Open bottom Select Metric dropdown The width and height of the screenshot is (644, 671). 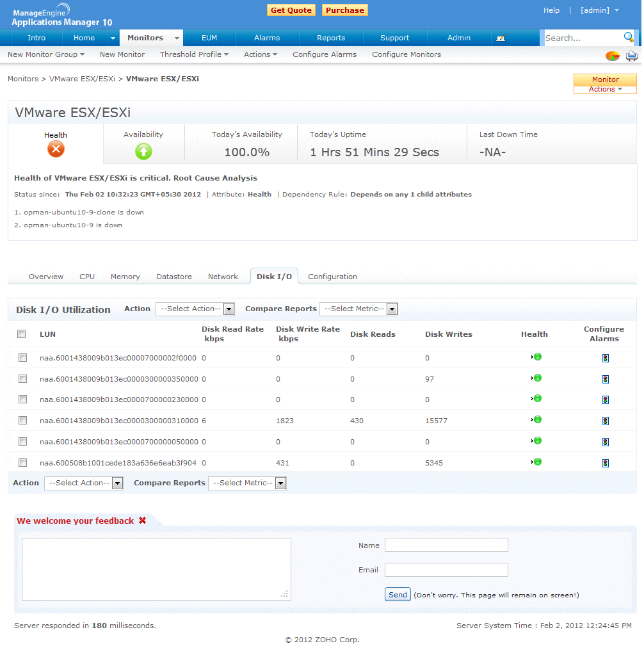coord(247,483)
